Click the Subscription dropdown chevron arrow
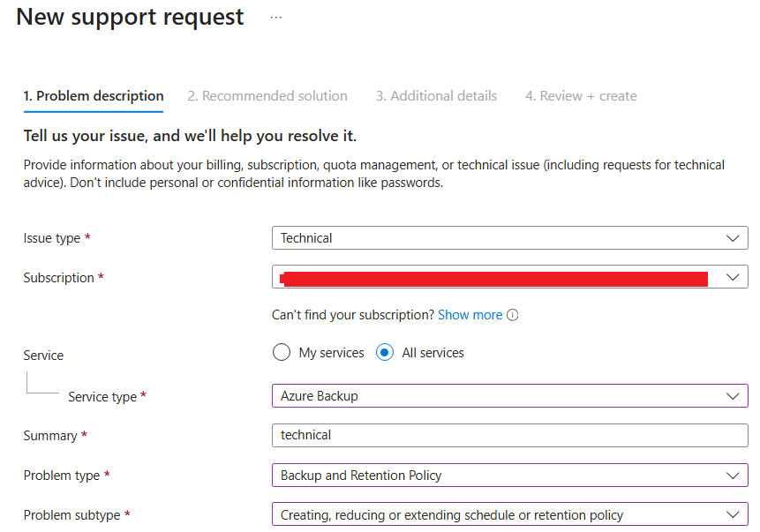Image resolution: width=760 pixels, height=532 pixels. 733,277
